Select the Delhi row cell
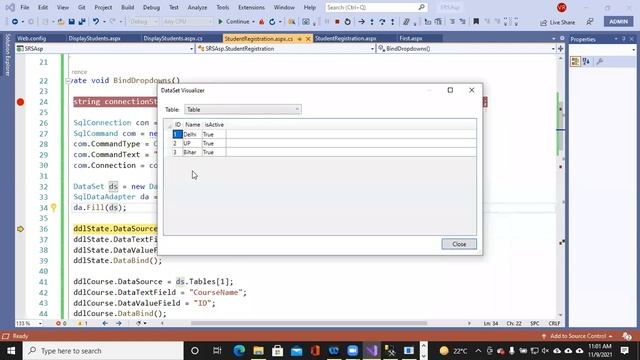This screenshot has height=360, width=640. [192, 134]
